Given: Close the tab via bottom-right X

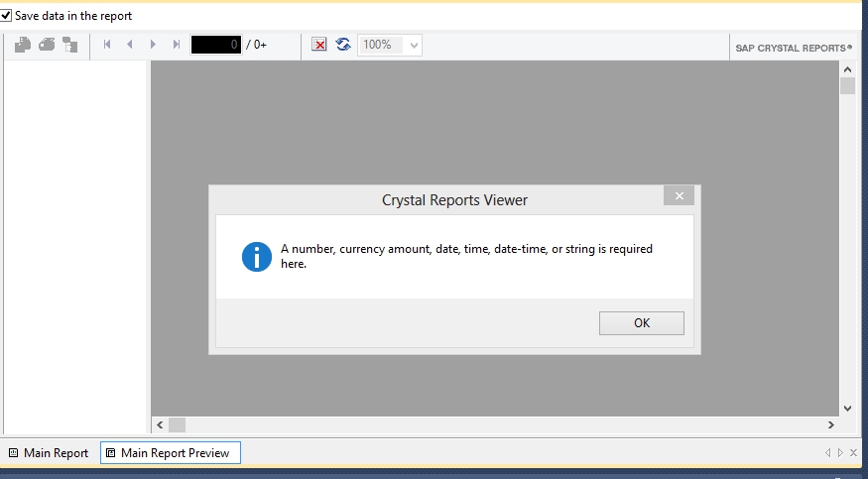Looking at the screenshot, I should [853, 453].
